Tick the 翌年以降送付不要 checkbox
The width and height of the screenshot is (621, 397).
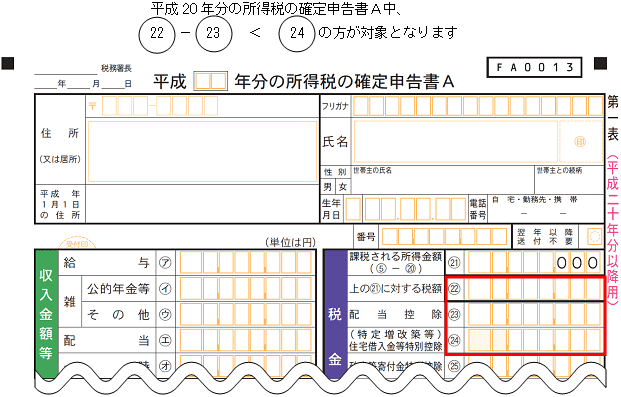tap(594, 237)
